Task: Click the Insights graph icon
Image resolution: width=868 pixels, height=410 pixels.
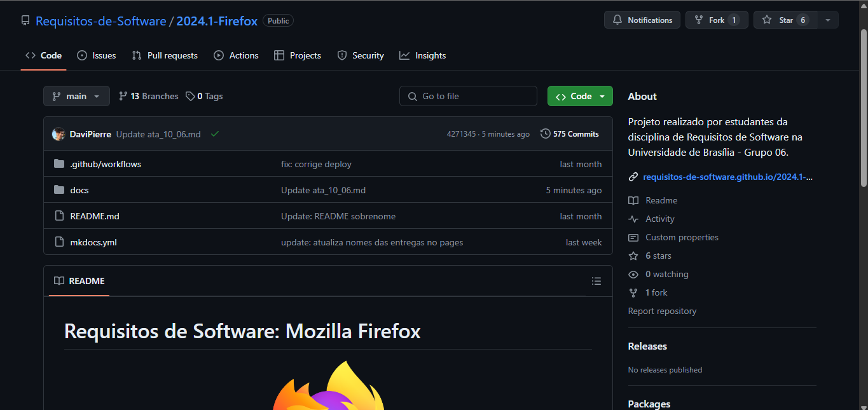Action: (x=403, y=55)
